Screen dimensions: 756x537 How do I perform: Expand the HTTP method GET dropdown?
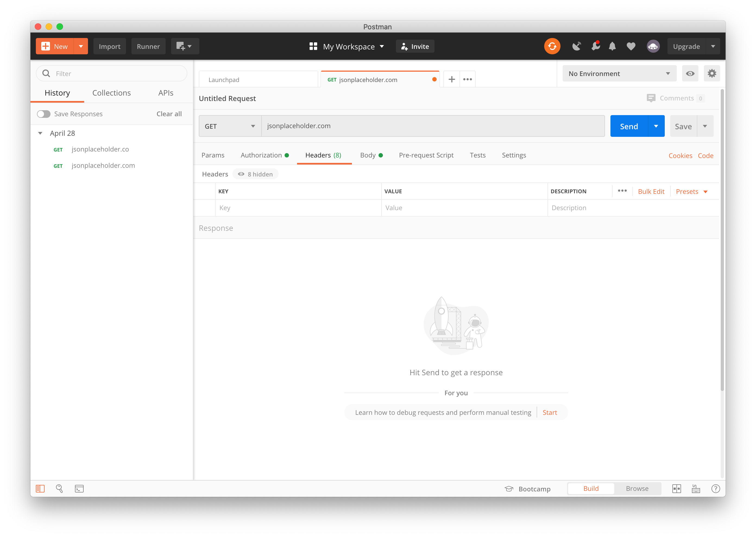pos(229,126)
